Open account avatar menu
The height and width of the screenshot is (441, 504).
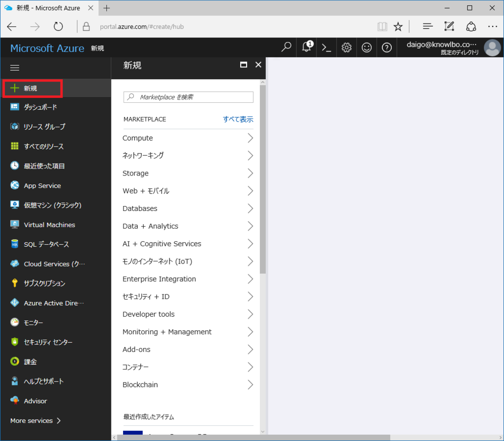[492, 48]
